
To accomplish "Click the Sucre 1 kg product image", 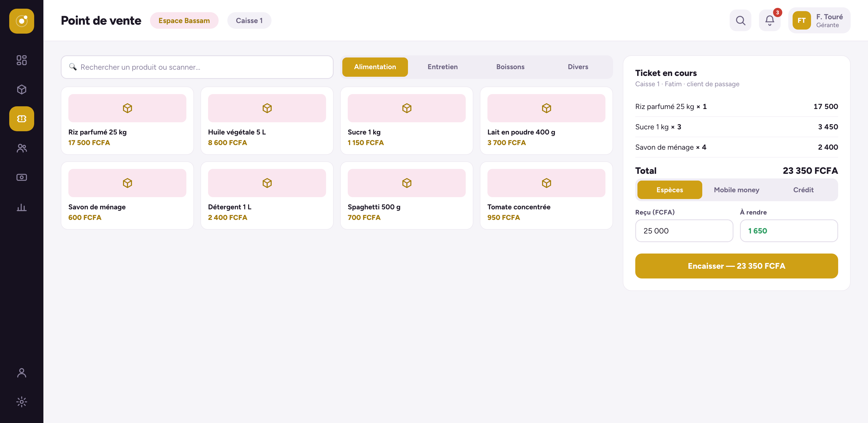I will coord(407,108).
